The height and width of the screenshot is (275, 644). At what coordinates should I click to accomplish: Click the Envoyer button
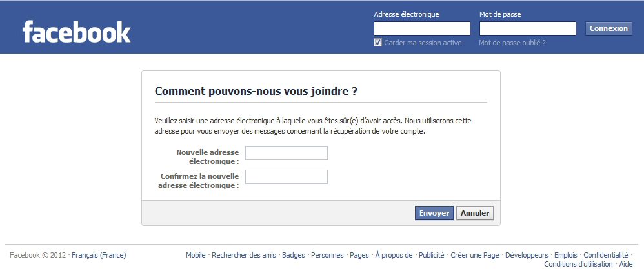tap(434, 213)
